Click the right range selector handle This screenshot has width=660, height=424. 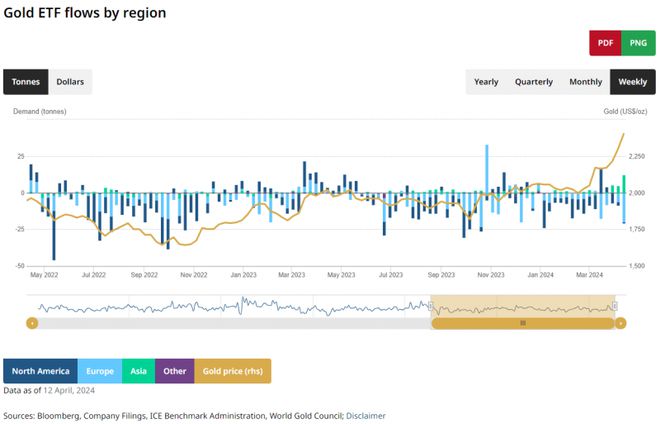615,306
